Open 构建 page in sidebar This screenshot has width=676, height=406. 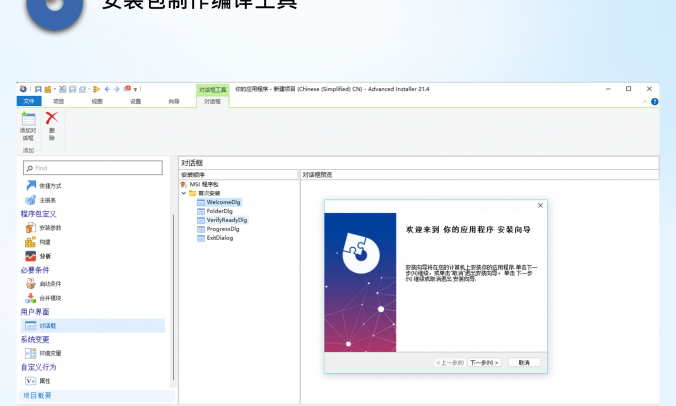click(38, 242)
